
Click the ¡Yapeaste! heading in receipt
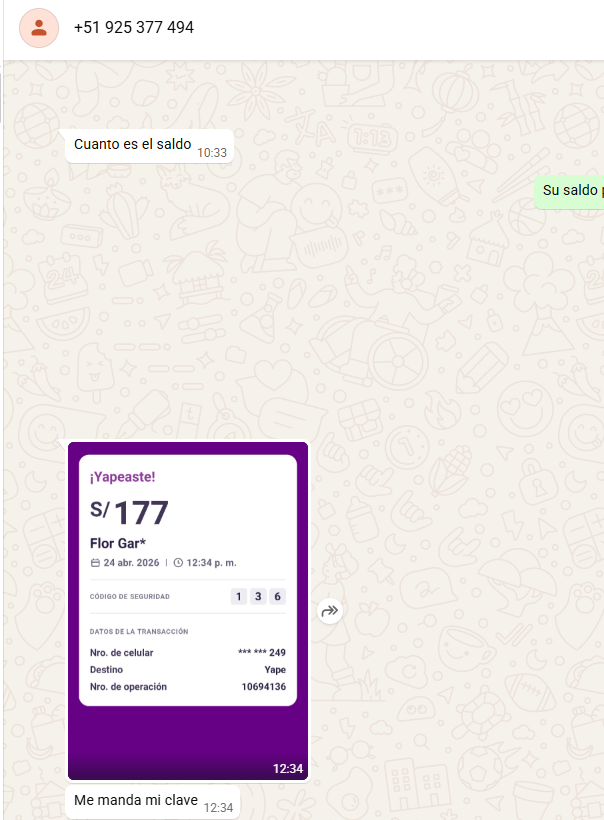[122, 476]
